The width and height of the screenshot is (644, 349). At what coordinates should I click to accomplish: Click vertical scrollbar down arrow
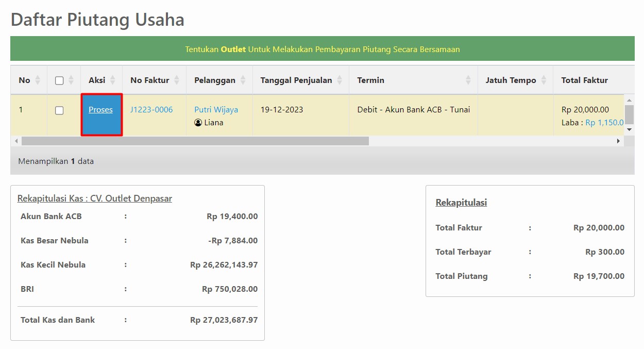[629, 130]
